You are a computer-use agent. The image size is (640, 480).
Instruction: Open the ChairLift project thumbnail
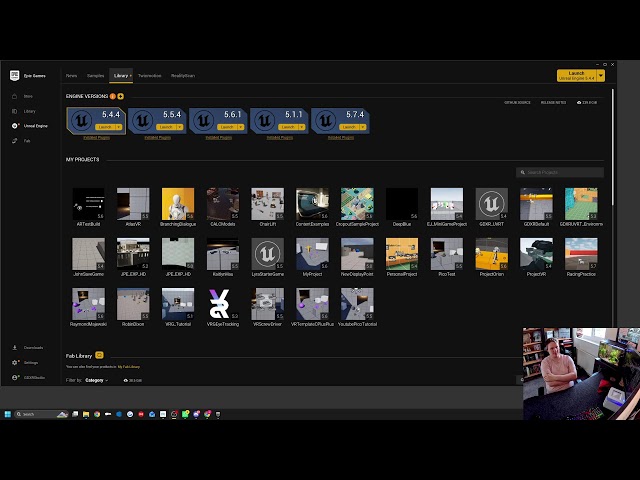(268, 204)
